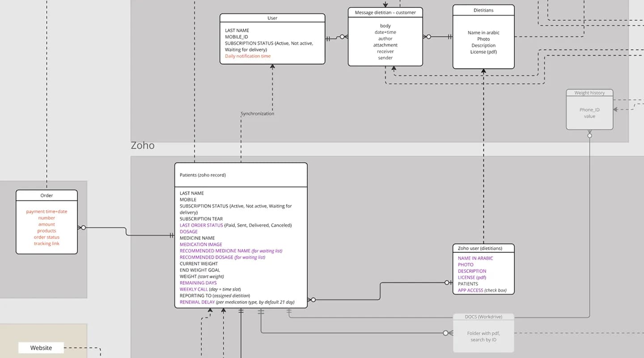
Task: Click date+time attribute in Message entity
Action: (x=386, y=32)
